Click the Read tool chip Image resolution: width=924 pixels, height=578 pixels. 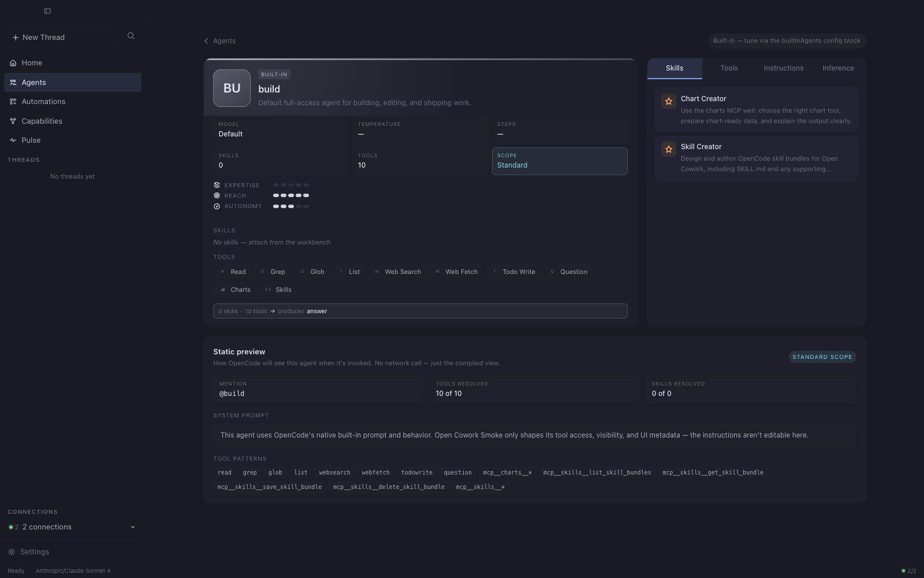(x=233, y=272)
